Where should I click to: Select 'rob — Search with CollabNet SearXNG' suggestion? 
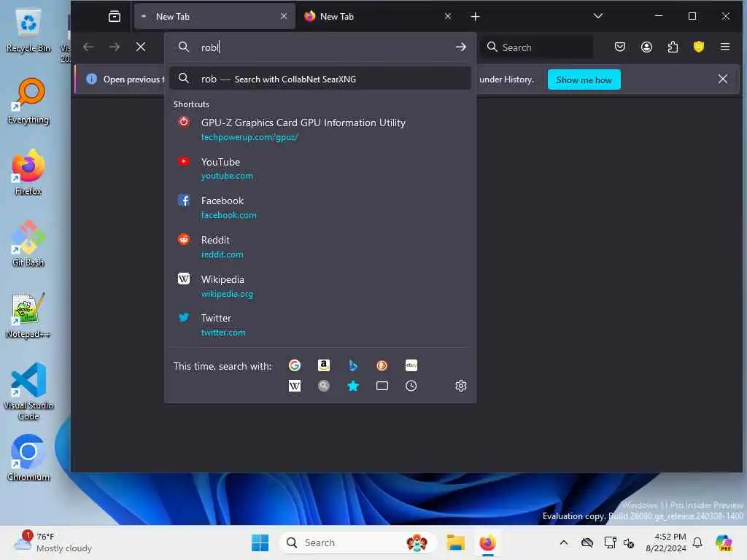click(320, 79)
